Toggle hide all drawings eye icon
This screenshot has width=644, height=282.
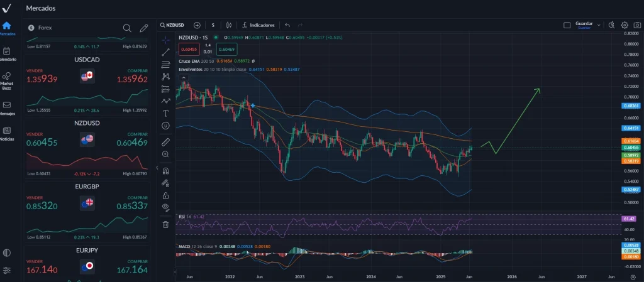tap(165, 207)
